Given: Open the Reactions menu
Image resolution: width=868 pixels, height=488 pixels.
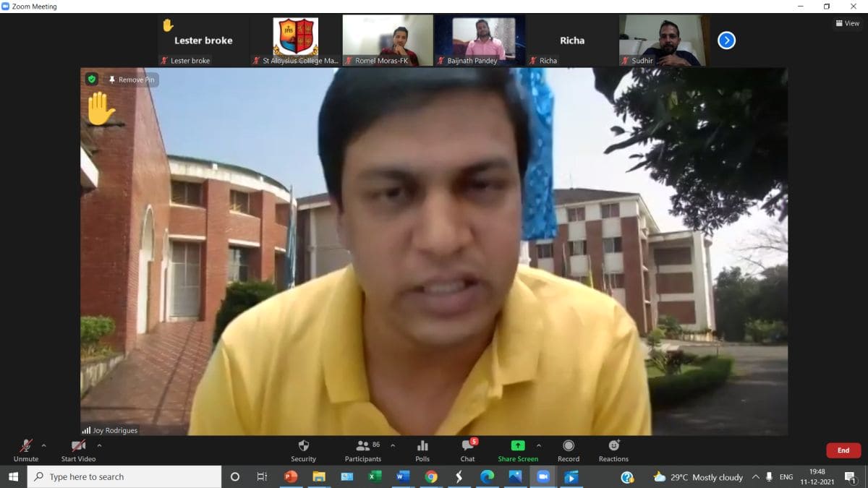Looking at the screenshot, I should pyautogui.click(x=613, y=450).
